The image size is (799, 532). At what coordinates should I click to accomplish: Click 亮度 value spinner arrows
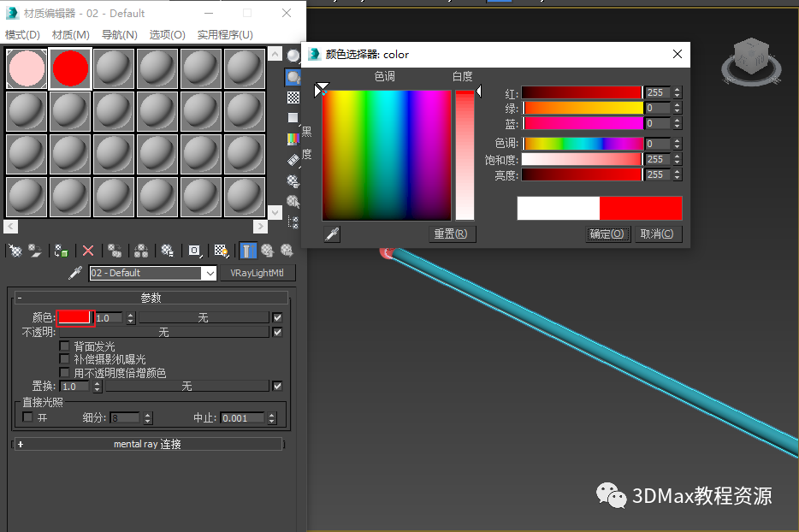[x=678, y=174]
